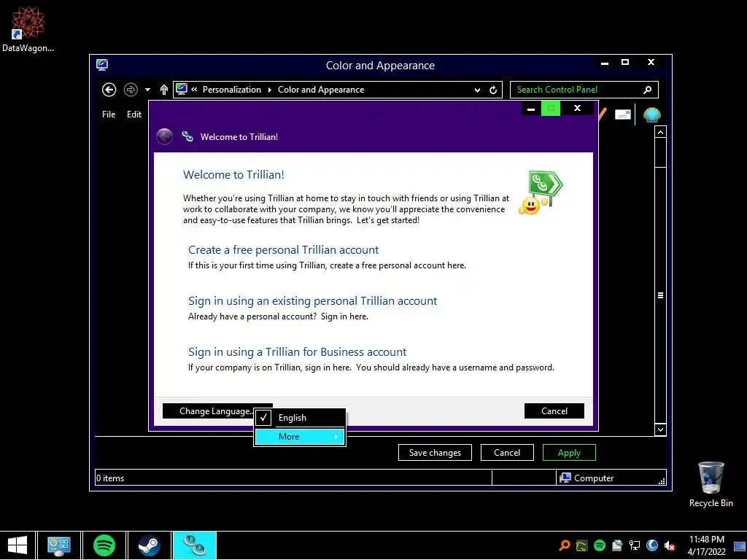Image resolution: width=747 pixels, height=560 pixels.
Task: Open recent locations dropdown next to forward arrow
Action: [x=147, y=90]
